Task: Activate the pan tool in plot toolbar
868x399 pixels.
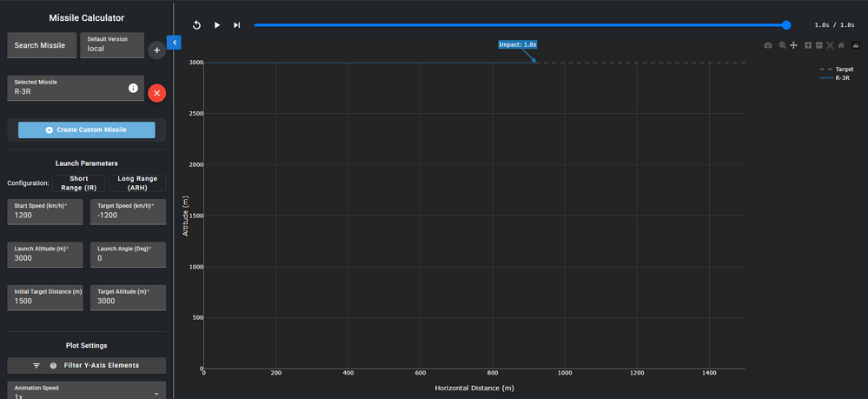Action: (x=793, y=45)
